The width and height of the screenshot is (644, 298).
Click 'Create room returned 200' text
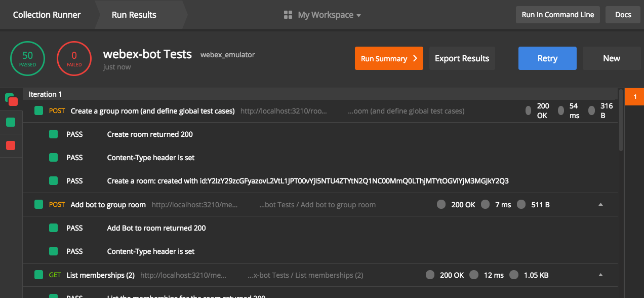[x=150, y=134]
